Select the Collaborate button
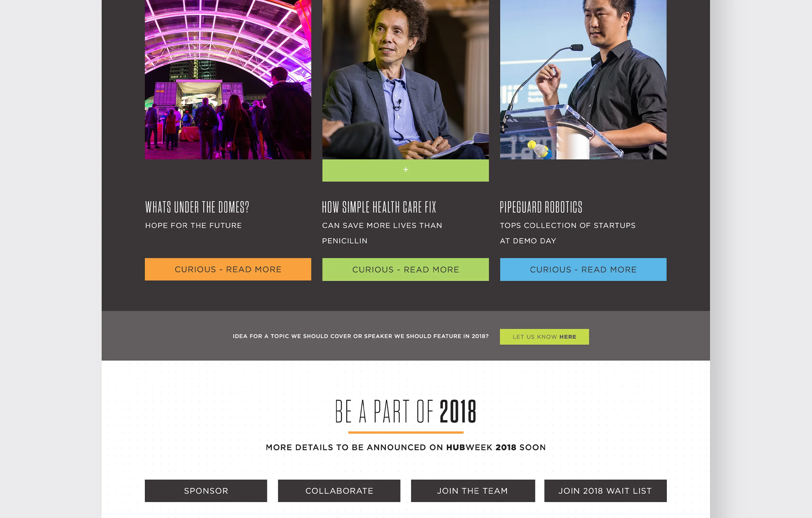The image size is (812, 518). (x=339, y=491)
